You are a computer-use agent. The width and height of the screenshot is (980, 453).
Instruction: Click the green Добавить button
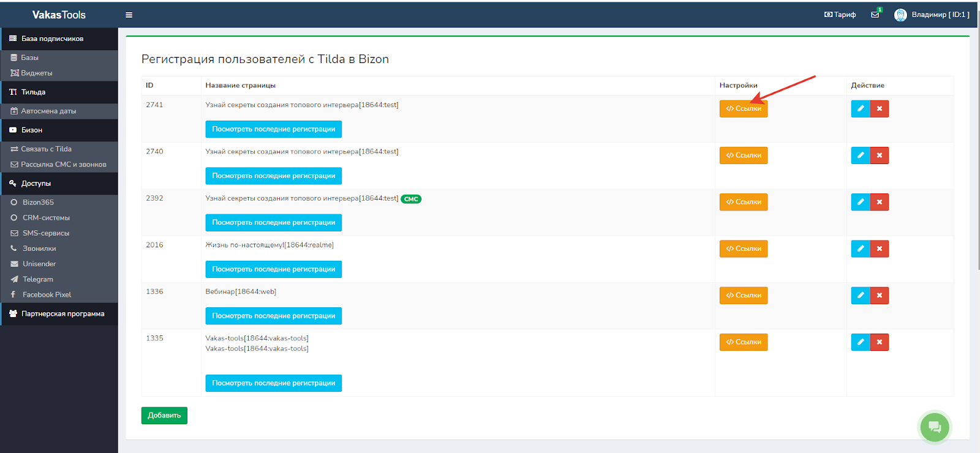pyautogui.click(x=164, y=416)
